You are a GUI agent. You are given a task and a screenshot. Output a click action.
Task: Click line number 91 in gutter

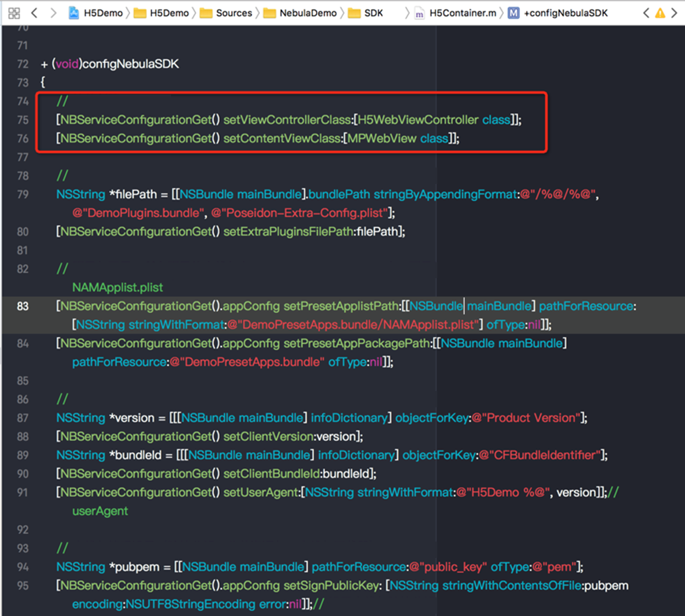(x=22, y=492)
